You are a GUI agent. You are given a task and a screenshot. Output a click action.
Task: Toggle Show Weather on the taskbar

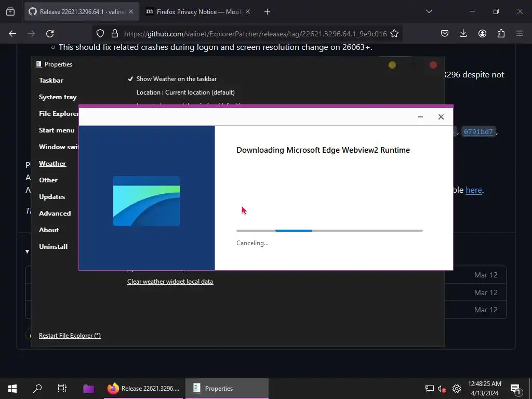tap(172, 79)
